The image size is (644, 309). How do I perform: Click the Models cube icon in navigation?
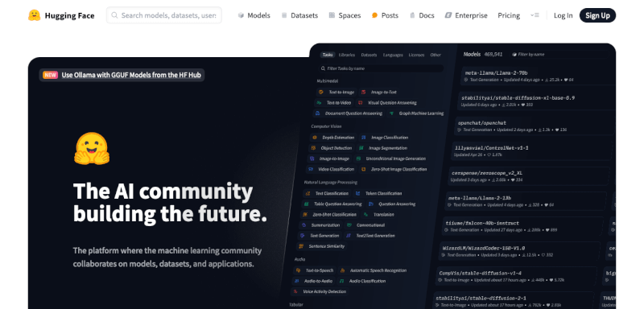241,15
